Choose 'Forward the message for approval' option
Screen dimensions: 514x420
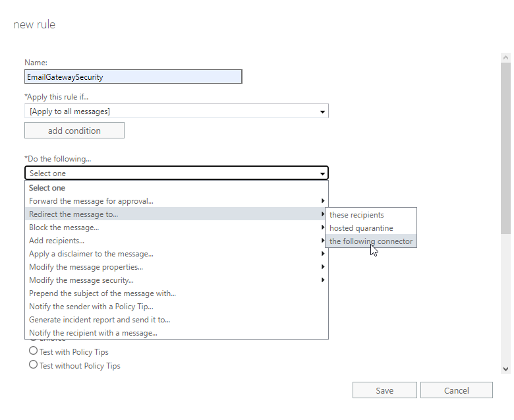tap(91, 201)
